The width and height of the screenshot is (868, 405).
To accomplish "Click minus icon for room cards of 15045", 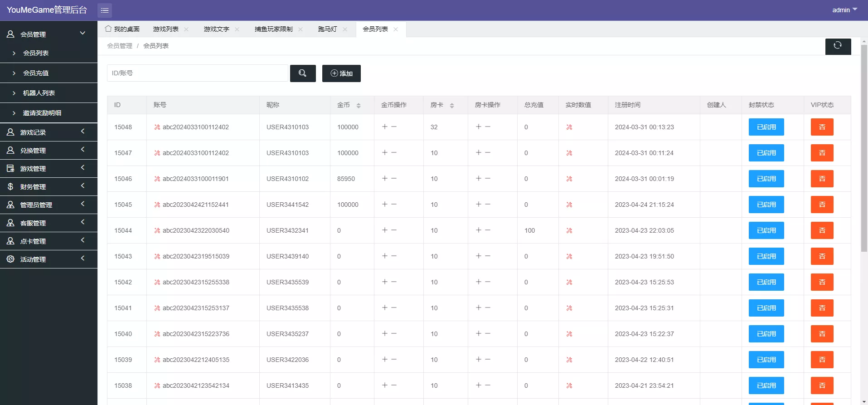I will (x=488, y=205).
